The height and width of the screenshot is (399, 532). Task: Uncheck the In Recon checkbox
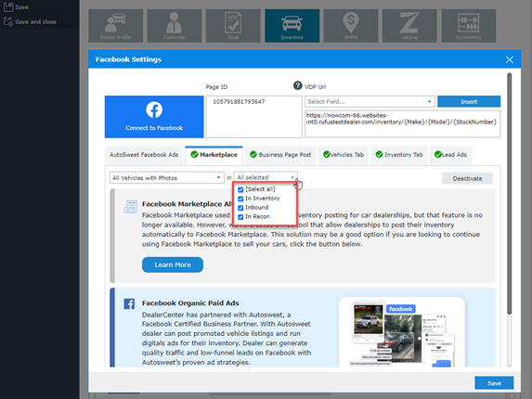tap(240, 217)
